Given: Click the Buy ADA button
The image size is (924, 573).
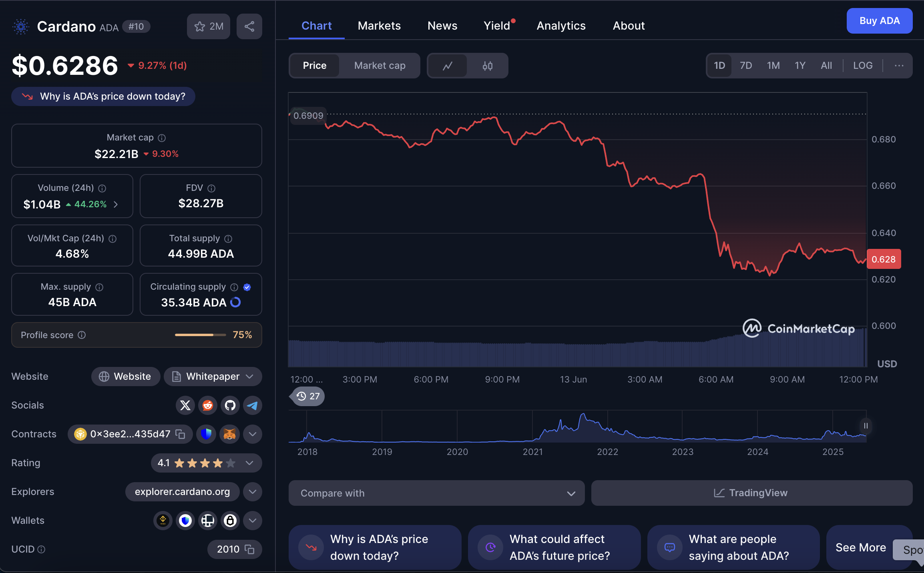Looking at the screenshot, I should tap(880, 21).
